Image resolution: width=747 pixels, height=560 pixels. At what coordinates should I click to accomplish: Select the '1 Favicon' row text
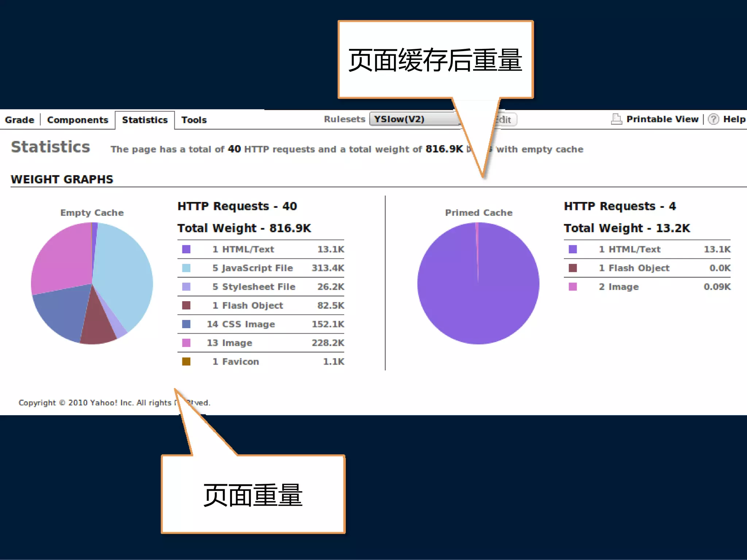coord(236,362)
